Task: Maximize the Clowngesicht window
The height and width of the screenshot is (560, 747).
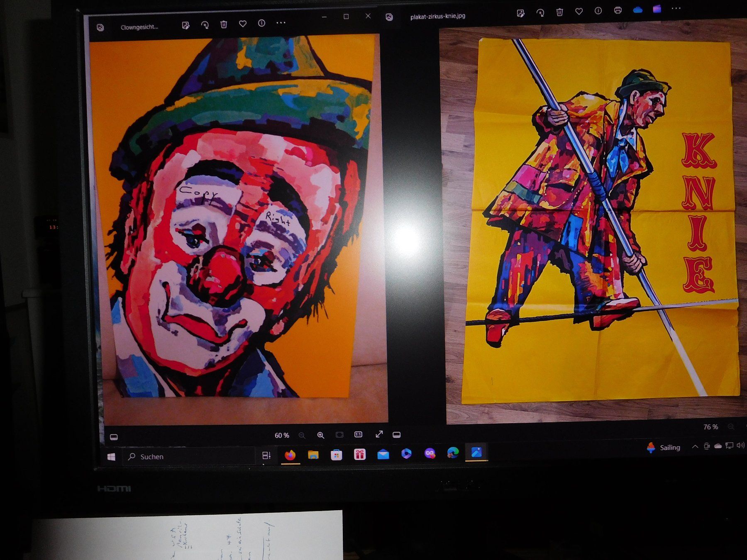Action: pos(346,17)
